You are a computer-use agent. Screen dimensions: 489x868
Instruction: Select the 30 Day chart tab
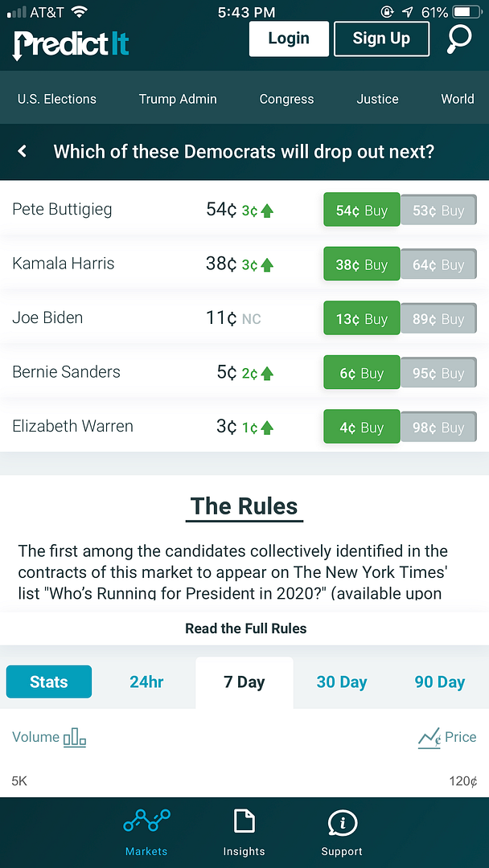click(x=342, y=682)
